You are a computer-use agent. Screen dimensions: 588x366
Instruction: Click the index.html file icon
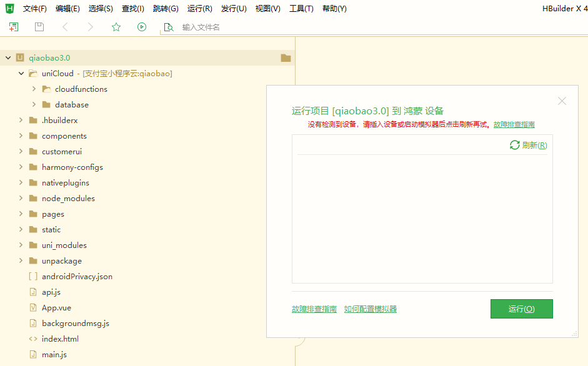click(33, 339)
